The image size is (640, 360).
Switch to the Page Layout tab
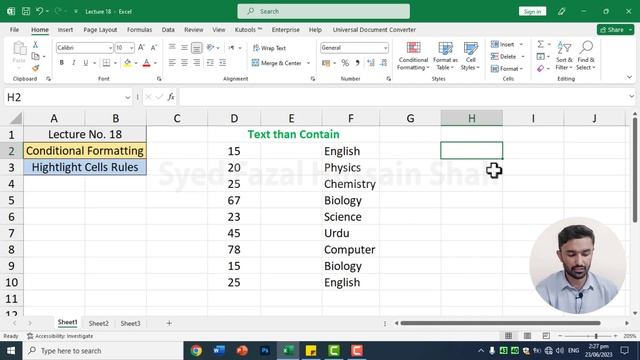pos(100,30)
